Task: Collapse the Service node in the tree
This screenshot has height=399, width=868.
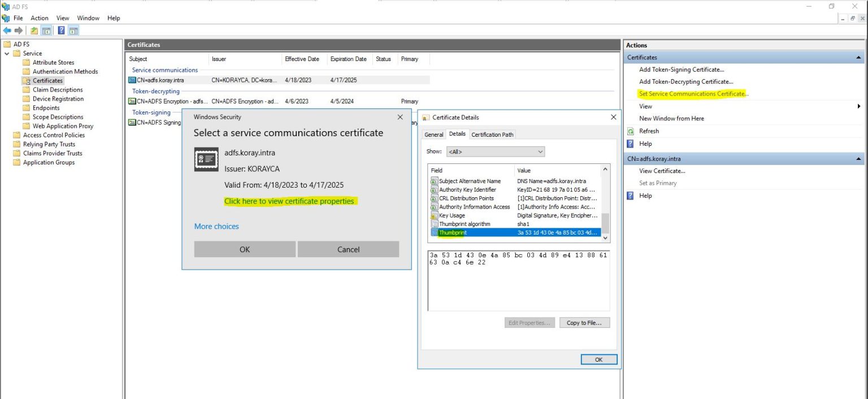Action: coord(7,53)
